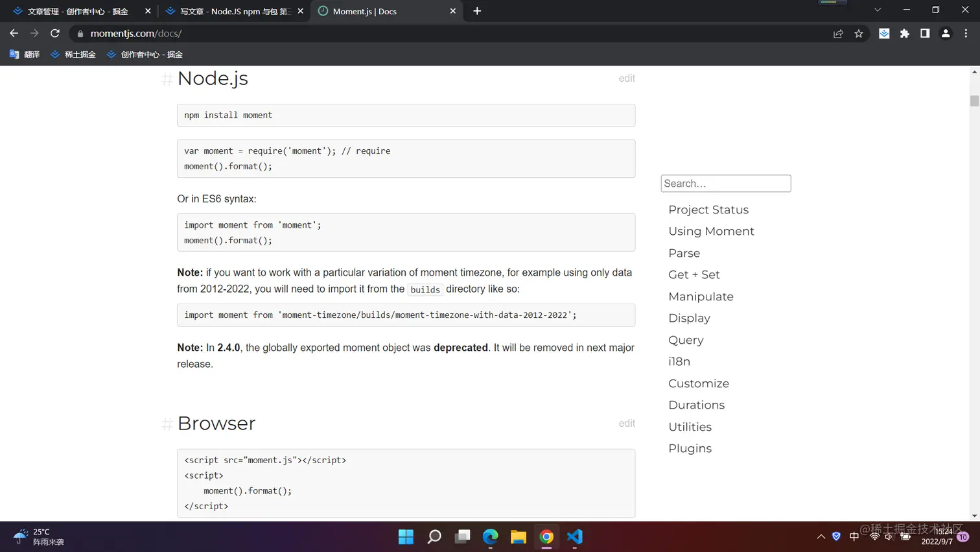
Task: Click the inline 'builds' code word
Action: [x=425, y=290]
